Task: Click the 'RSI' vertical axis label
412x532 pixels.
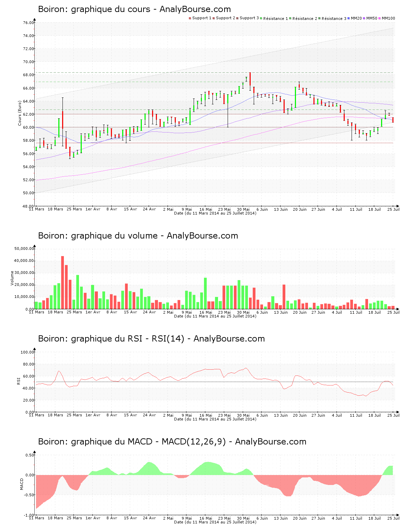Action: pyautogui.click(x=19, y=381)
